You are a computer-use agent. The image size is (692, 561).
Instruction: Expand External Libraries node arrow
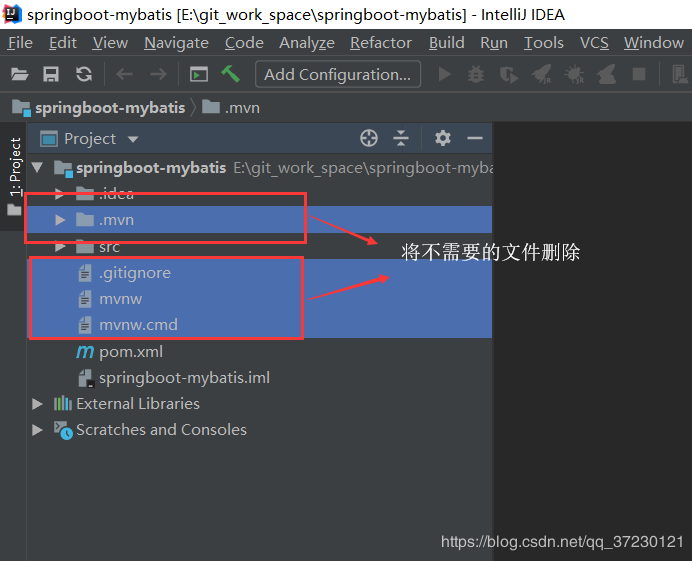(x=38, y=404)
